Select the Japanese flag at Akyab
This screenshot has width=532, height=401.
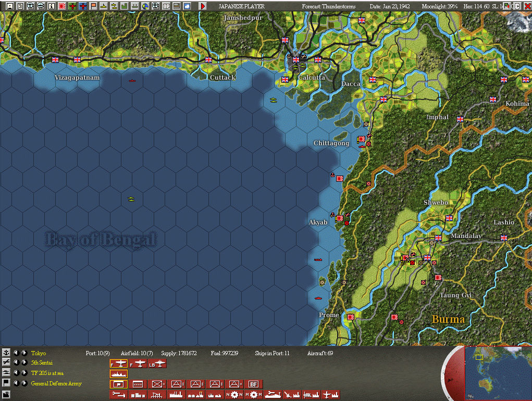click(x=340, y=218)
